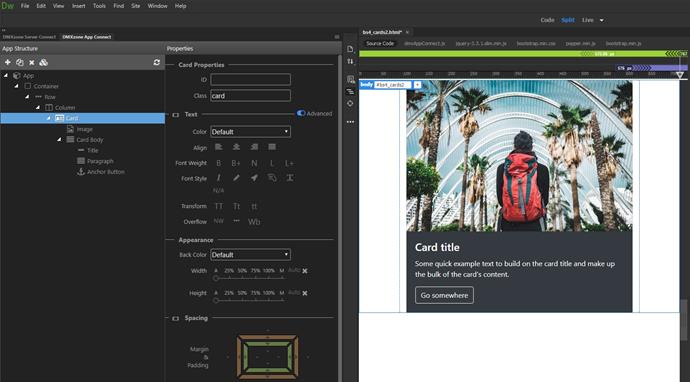
Task: Click the green media query bar
Action: point(523,54)
